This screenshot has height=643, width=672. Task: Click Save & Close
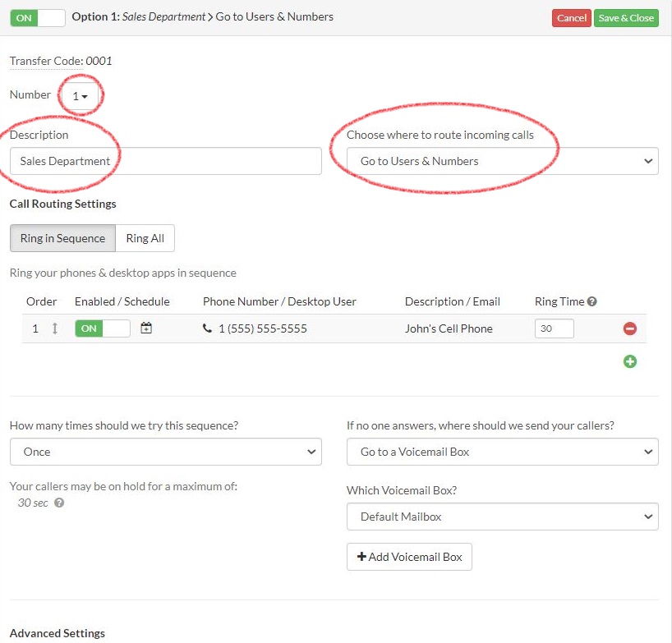point(626,16)
